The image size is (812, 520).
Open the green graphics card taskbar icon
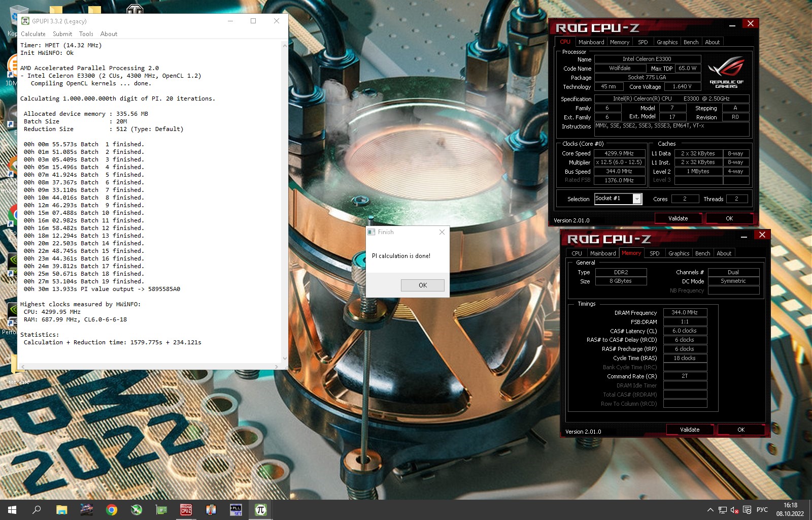tap(161, 510)
